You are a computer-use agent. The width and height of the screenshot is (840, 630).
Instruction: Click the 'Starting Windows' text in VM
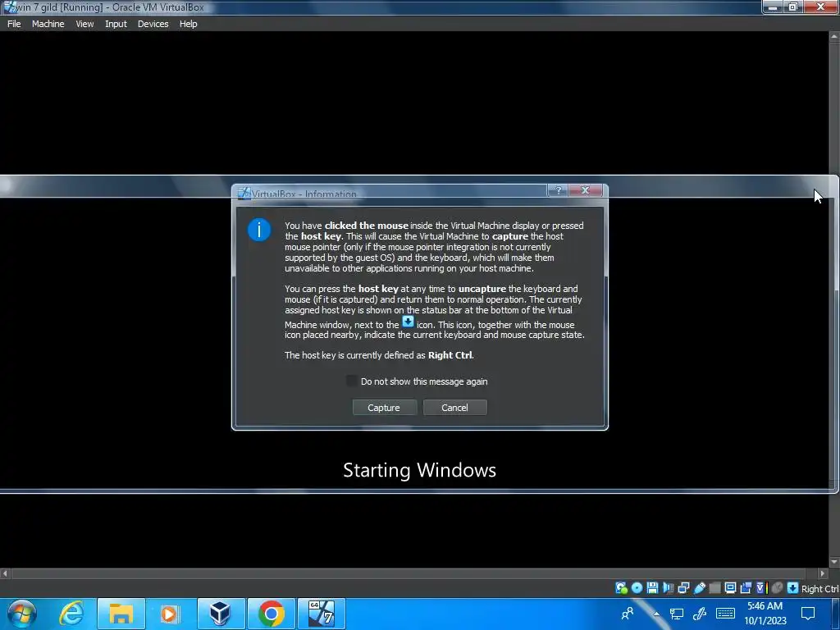point(419,470)
